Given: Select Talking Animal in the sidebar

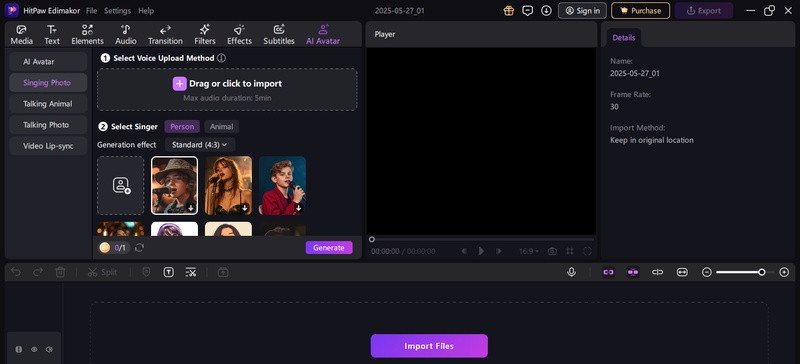Looking at the screenshot, I should 48,104.
